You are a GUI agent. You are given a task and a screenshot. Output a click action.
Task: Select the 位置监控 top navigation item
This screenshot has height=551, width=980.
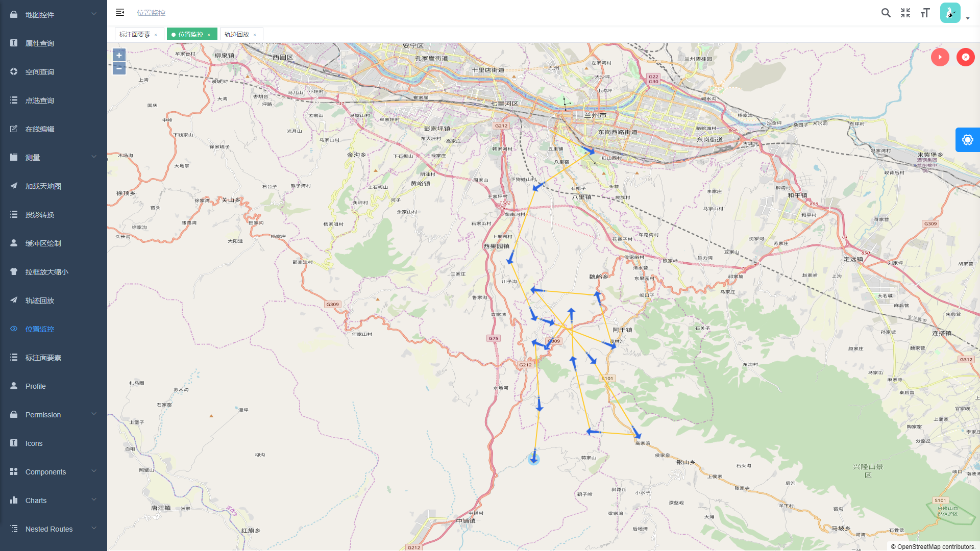click(150, 12)
